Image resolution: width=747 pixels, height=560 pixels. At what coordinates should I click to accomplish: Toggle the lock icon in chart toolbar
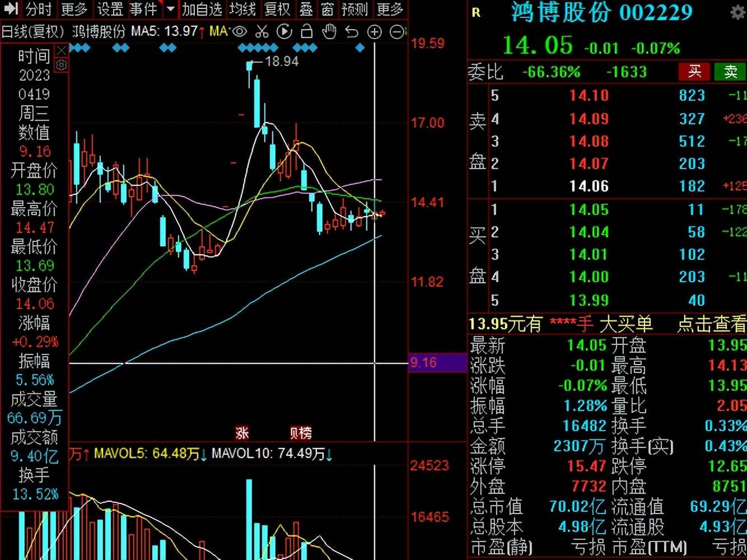[306, 32]
